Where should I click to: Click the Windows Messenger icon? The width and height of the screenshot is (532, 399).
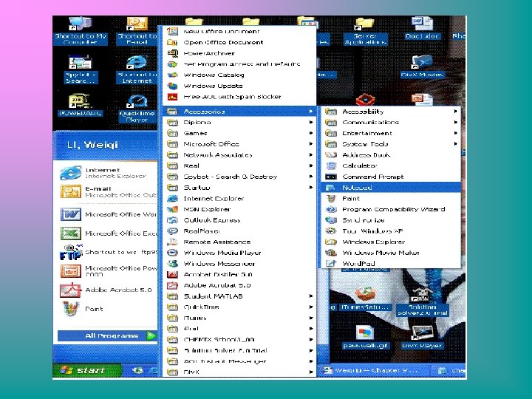tap(173, 264)
